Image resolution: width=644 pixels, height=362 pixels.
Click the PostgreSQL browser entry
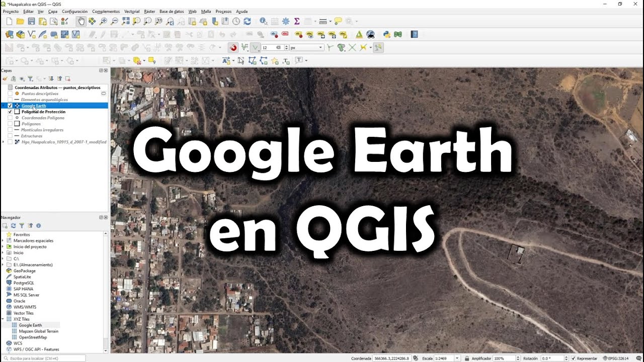[24, 283]
